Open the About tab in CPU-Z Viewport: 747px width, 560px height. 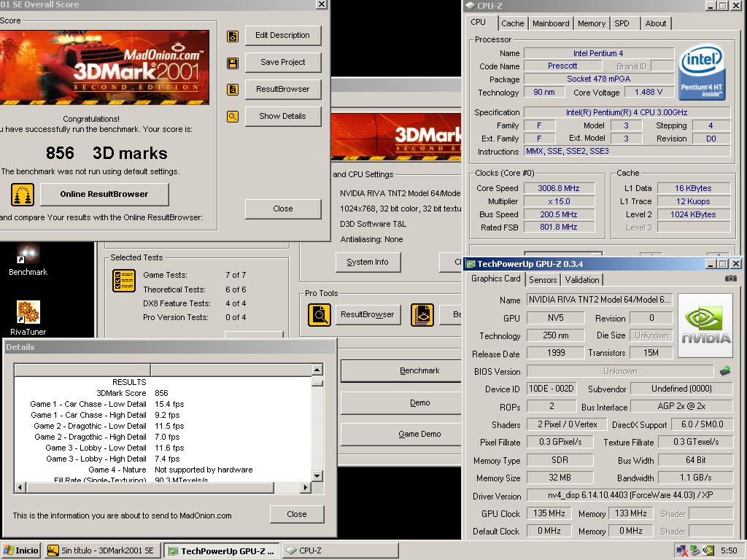pos(656,23)
